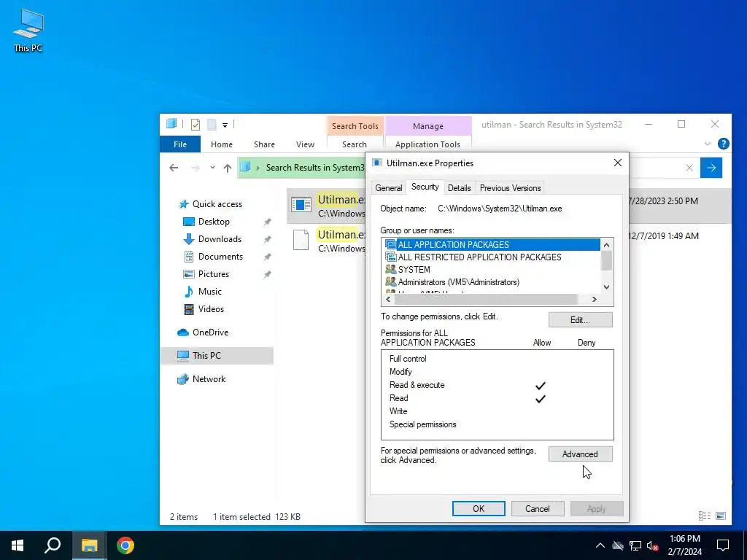Open This PC desktop icon
747x560 pixels.
coord(28,31)
